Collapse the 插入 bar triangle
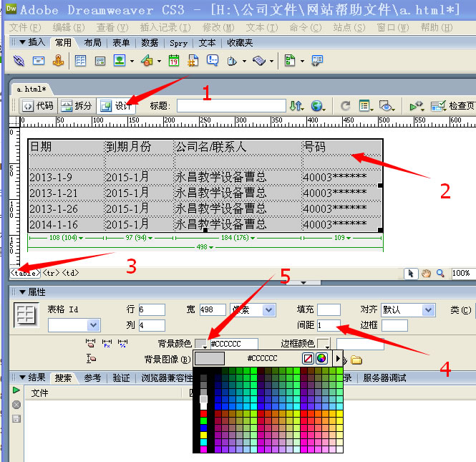This screenshot has height=462, width=476. (22, 42)
